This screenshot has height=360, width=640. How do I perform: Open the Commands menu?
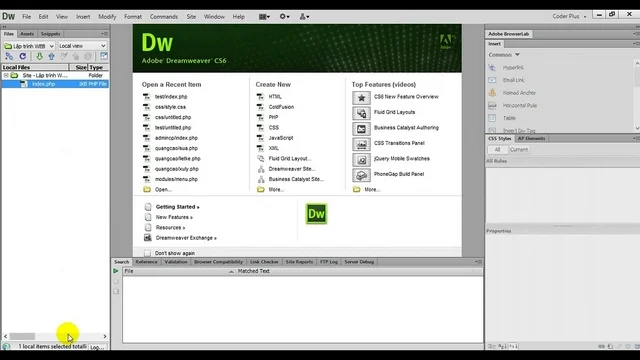tap(164, 17)
